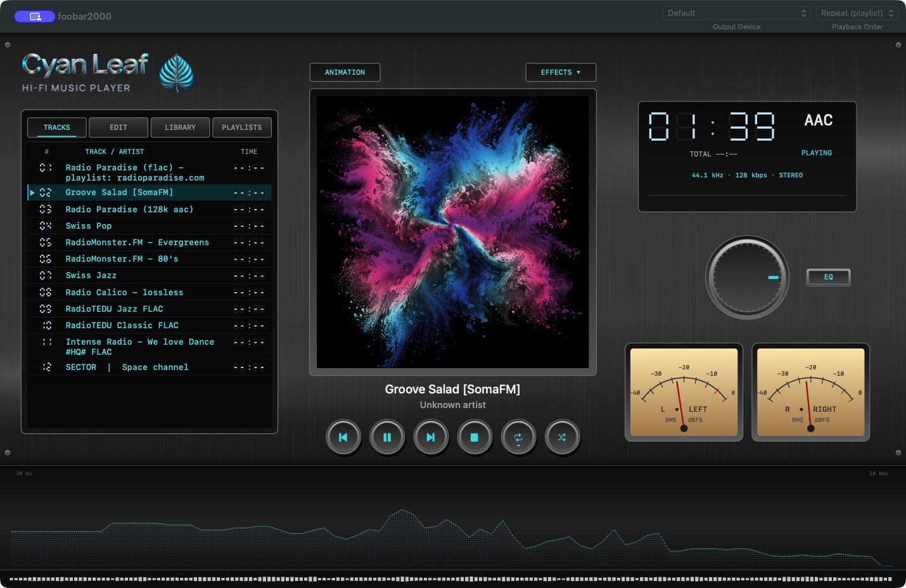Skip to the next track
Image resolution: width=906 pixels, height=588 pixels.
point(431,437)
